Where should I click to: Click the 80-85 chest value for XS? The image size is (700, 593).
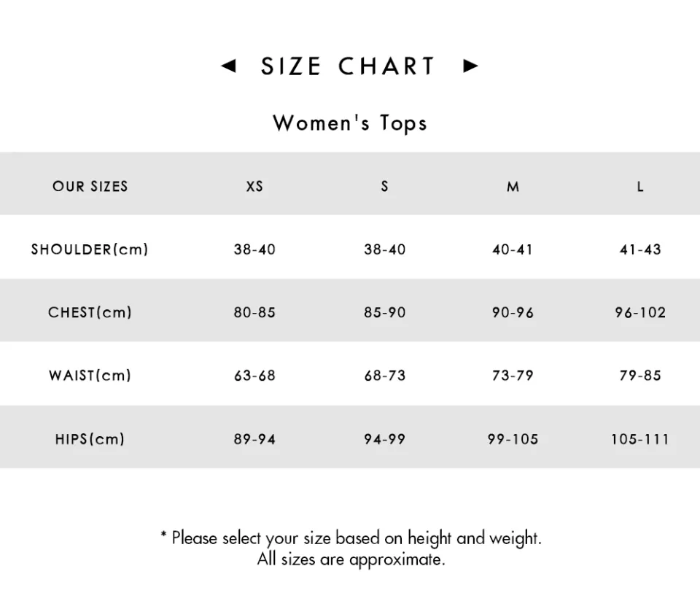point(254,313)
